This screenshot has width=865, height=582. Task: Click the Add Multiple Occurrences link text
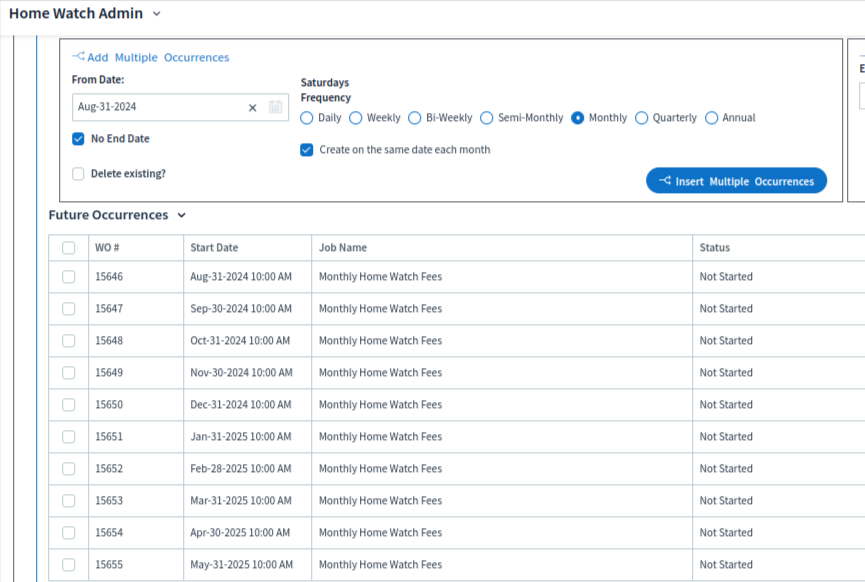pyautogui.click(x=158, y=57)
